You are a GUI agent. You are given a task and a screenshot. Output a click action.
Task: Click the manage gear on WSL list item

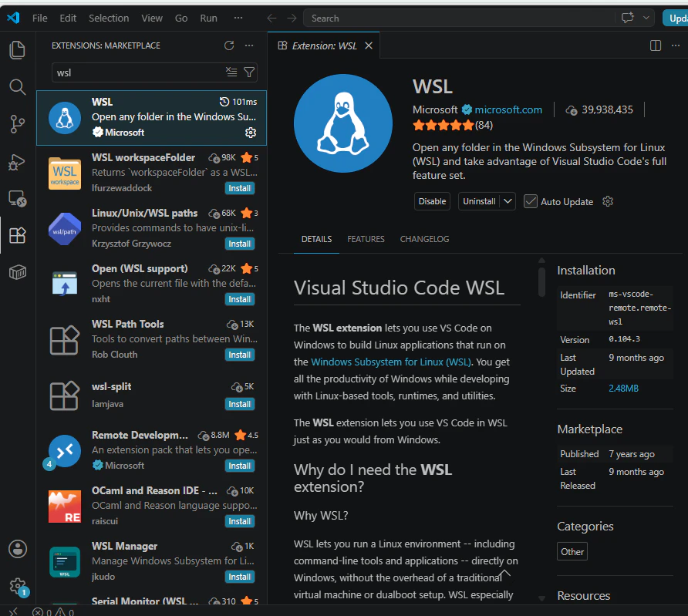pos(251,133)
